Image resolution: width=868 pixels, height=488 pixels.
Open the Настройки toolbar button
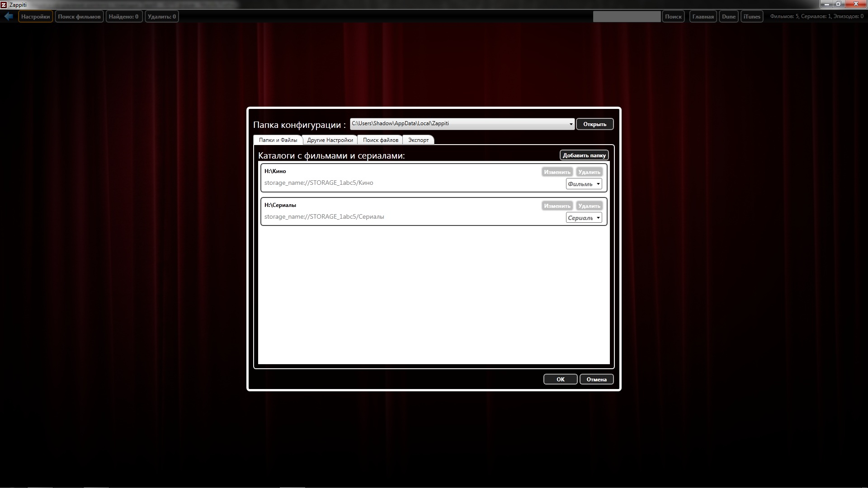[35, 17]
